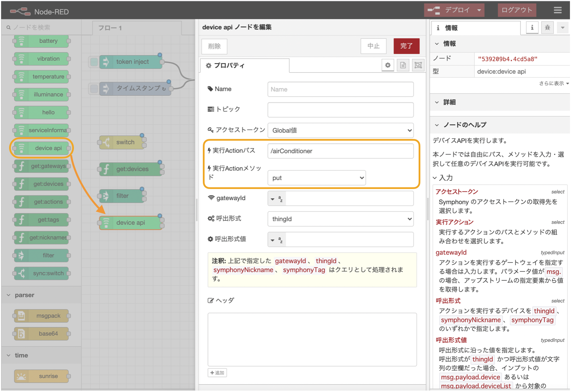Screen dimensions: 571x392
Task: Click the Name input field
Action: click(x=340, y=89)
